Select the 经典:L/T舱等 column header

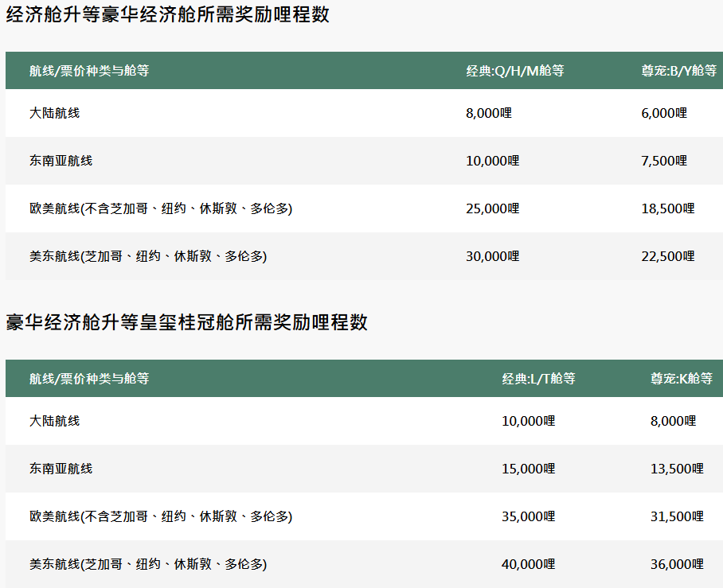coord(538,379)
